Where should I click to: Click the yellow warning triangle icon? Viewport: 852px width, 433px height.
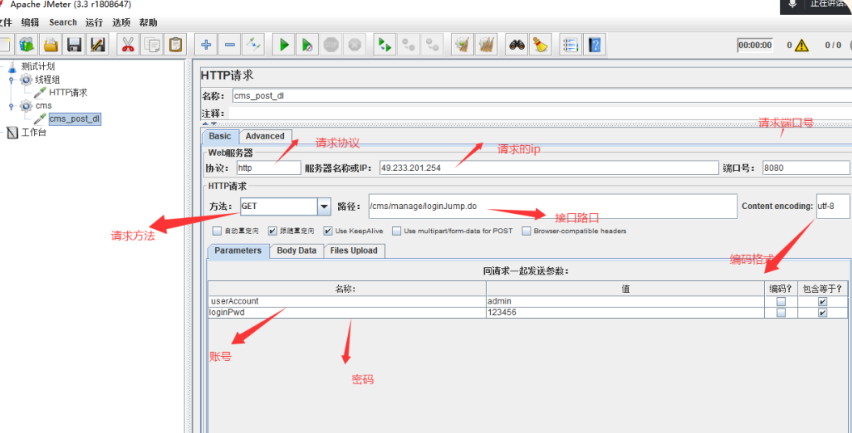(801, 46)
